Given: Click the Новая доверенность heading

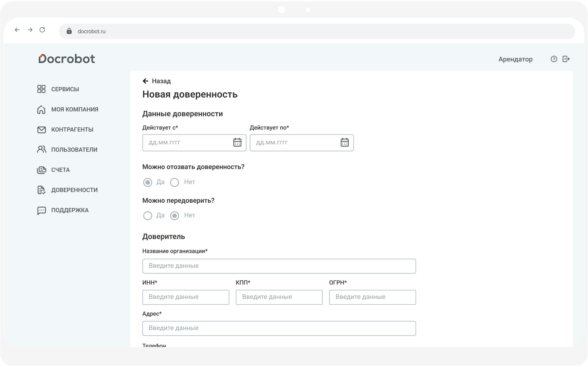Looking at the screenshot, I should point(190,94).
